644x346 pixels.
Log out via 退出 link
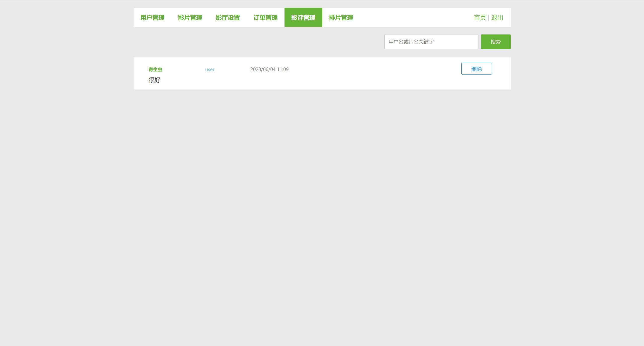[x=497, y=18]
